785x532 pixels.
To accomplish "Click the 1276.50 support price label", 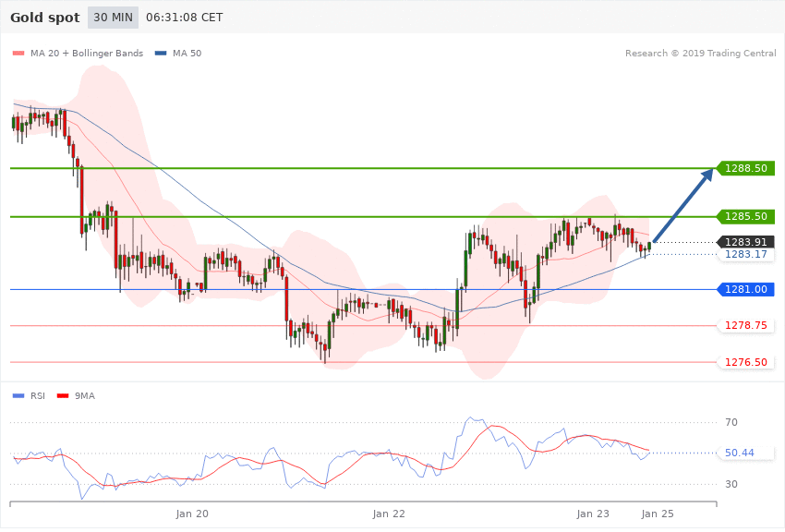I will tap(746, 362).
